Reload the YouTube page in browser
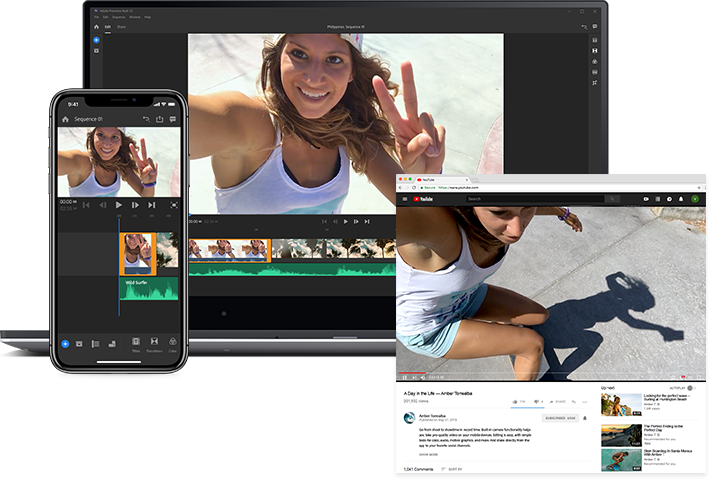The image size is (710, 480). click(x=415, y=187)
